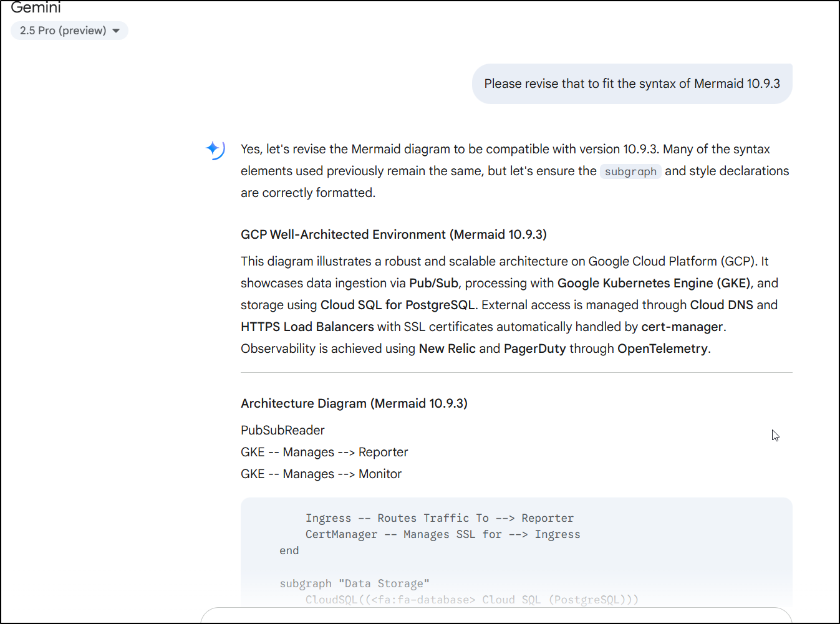Screen dimensions: 840x624
Task: Click bold text 'PagerDuty'
Action: [x=534, y=348]
